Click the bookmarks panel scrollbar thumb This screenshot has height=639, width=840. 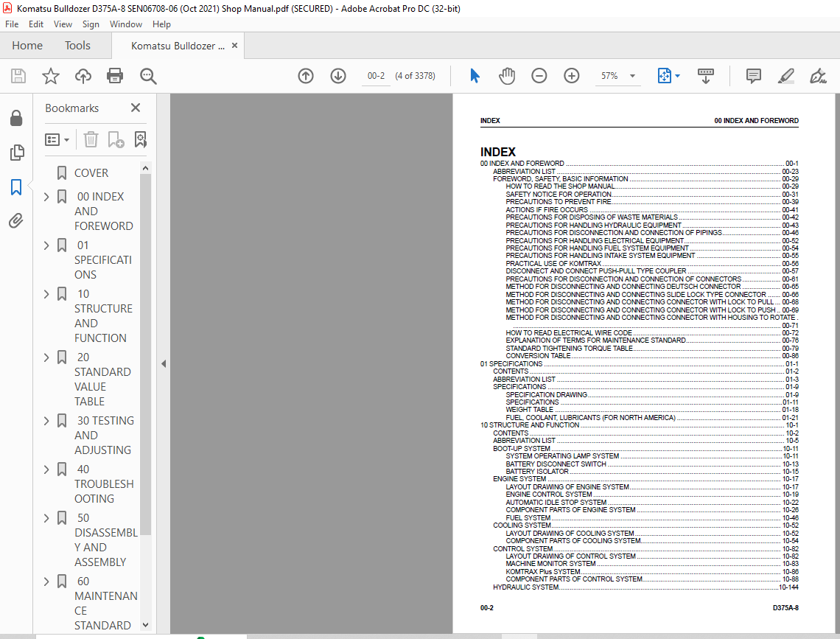tap(145, 354)
